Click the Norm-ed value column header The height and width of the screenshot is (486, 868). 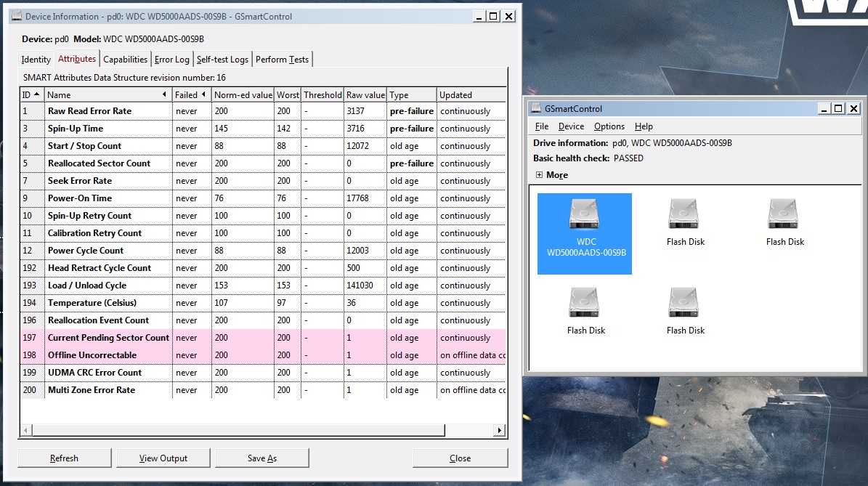tap(243, 94)
